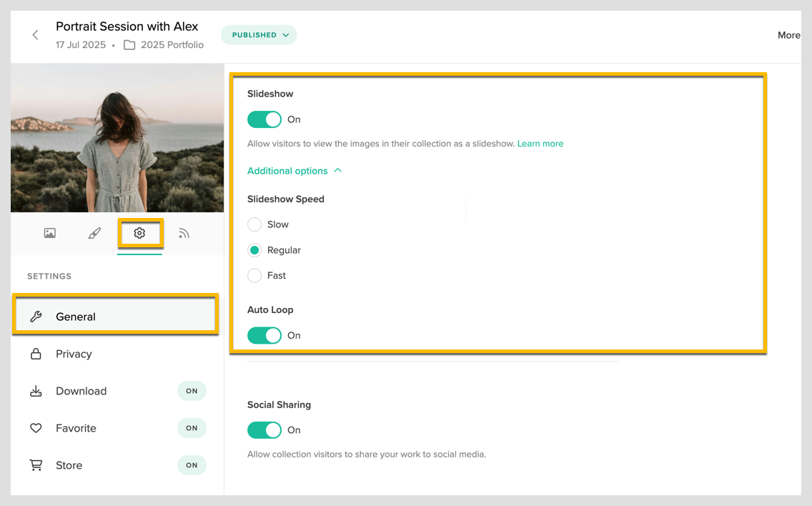Select the Slow slideshow speed
Viewport: 812px width, 506px height.
254,224
